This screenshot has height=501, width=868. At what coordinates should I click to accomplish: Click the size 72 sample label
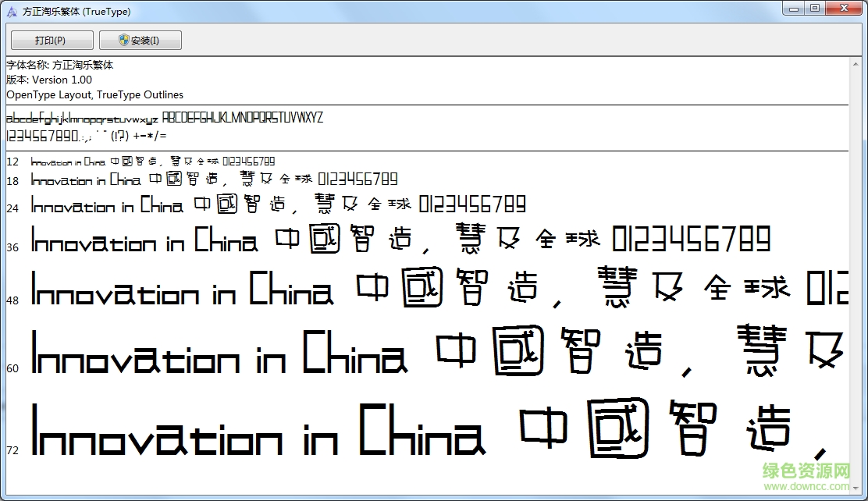coord(12,450)
